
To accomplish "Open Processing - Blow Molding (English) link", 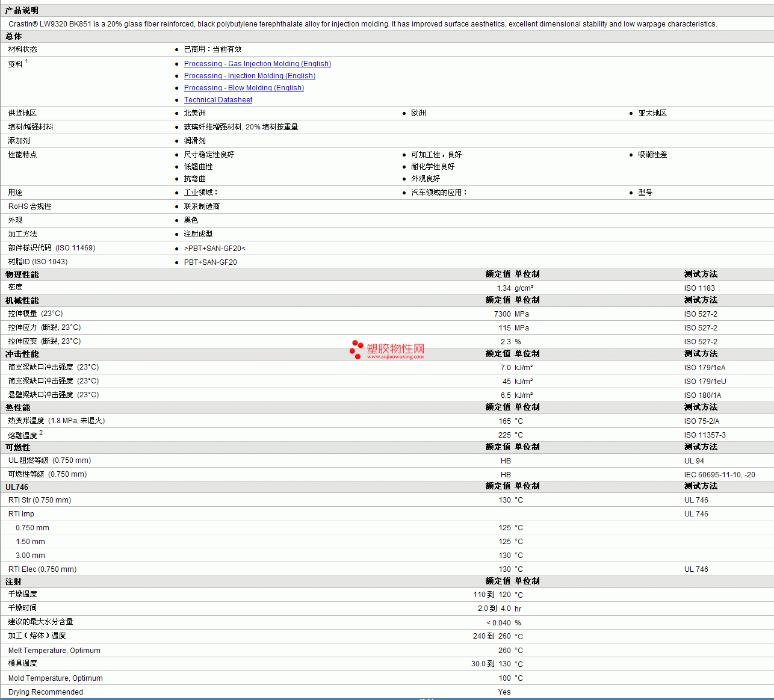I will coord(244,88).
